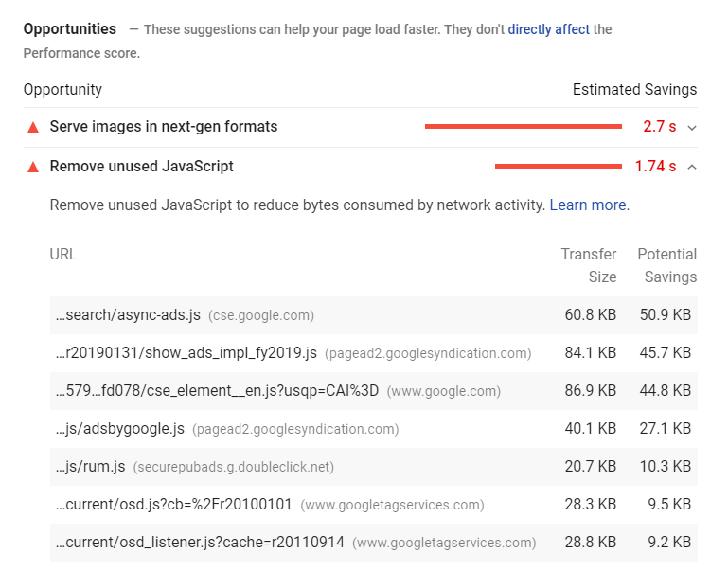The height and width of the screenshot is (571, 728).
Task: Open the async-ads.js URL row
Action: point(128,315)
